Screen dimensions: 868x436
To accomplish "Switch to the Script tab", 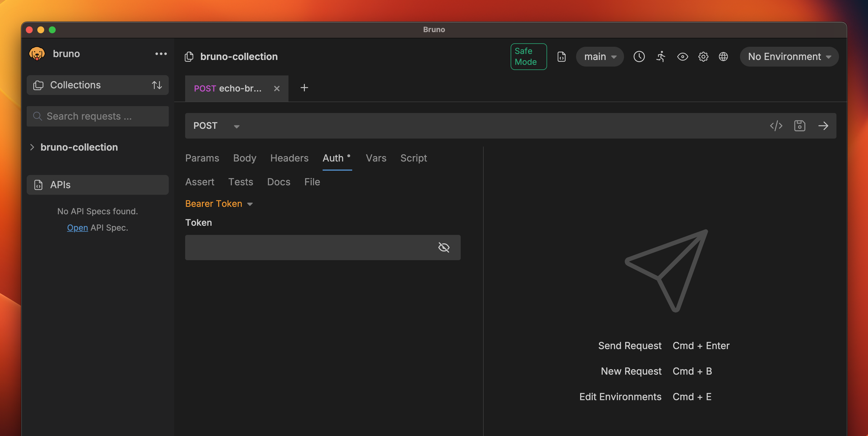I will pos(413,158).
